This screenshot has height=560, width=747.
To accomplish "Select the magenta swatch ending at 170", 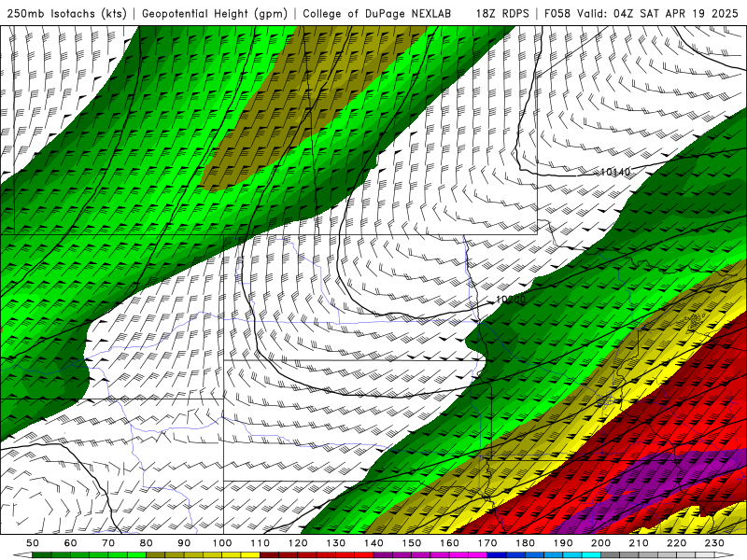I will point(478,554).
